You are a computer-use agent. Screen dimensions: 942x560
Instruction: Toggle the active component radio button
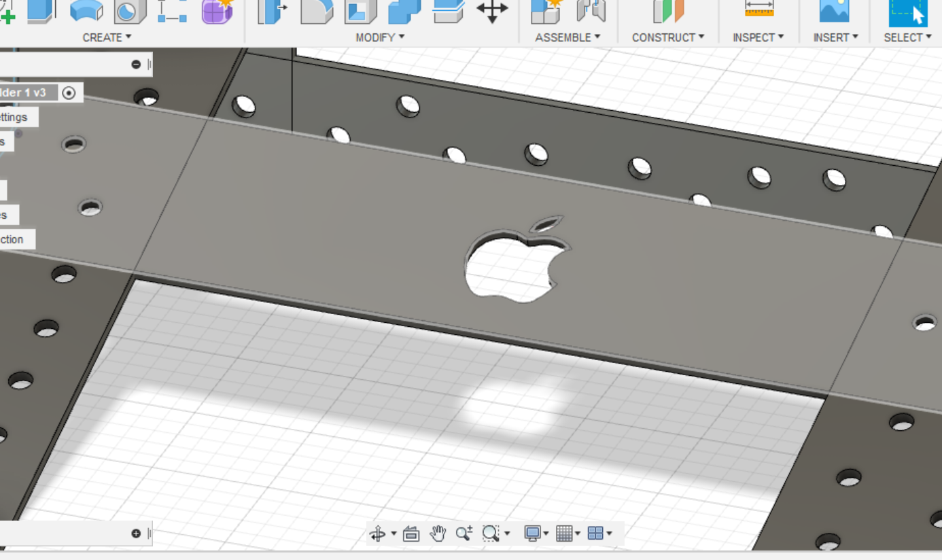pos(69,92)
